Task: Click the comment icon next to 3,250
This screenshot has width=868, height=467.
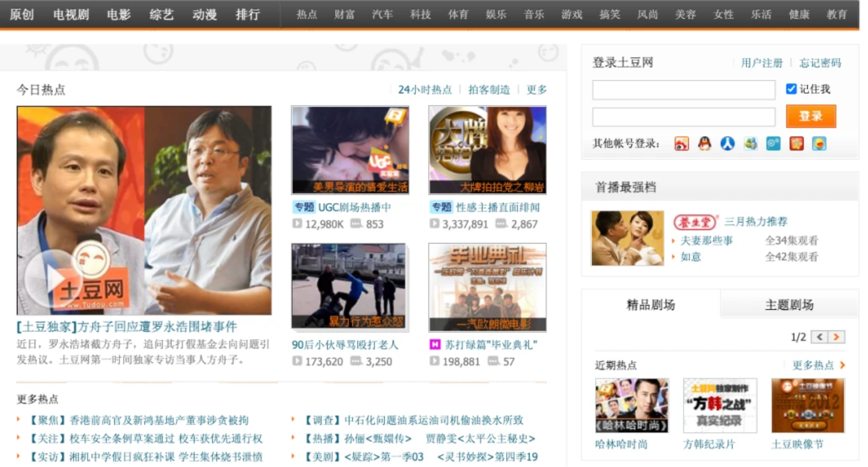Action: click(x=356, y=361)
